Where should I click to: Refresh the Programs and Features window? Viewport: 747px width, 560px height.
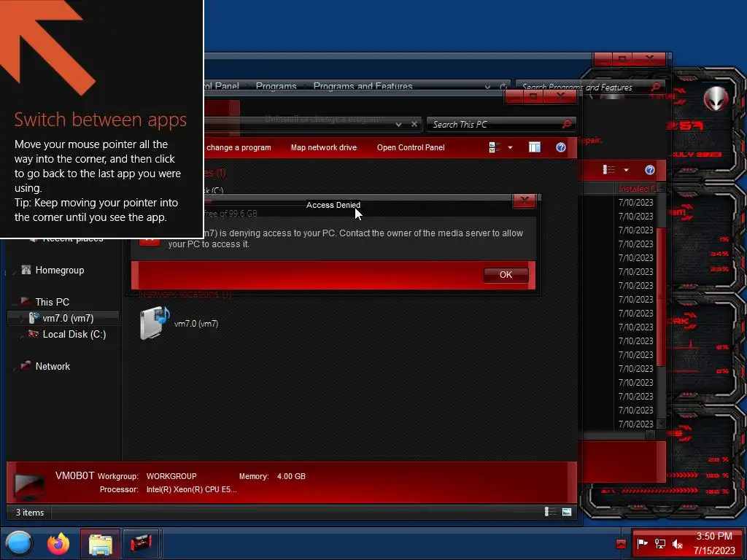tap(503, 87)
